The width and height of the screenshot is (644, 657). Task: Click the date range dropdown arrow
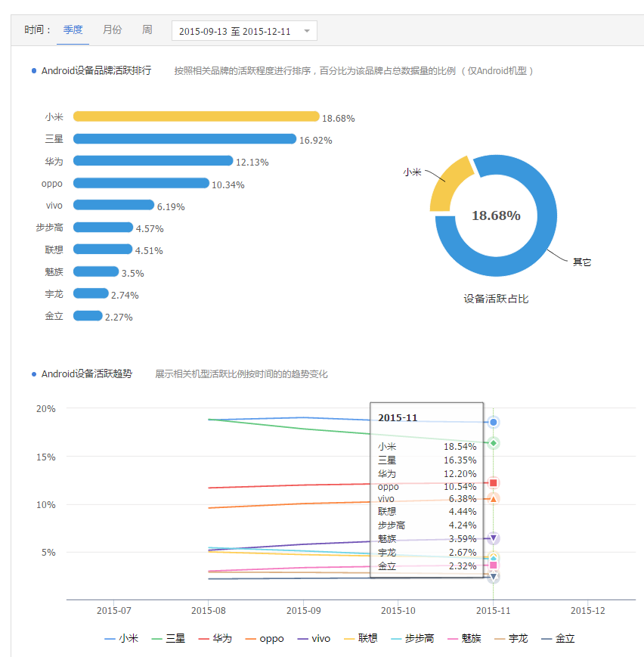click(307, 31)
